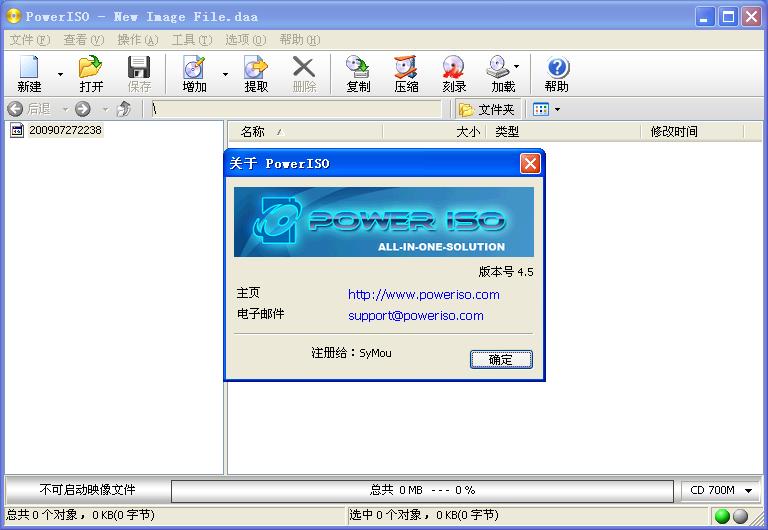This screenshot has width=768, height=530.
Task: Click the forward navigation arrow icon
Action: click(x=83, y=109)
